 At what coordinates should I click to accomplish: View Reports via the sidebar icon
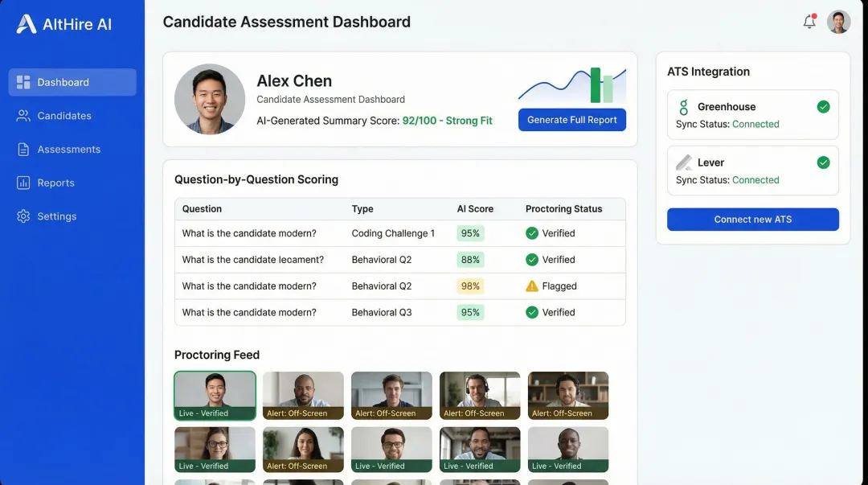[25, 183]
